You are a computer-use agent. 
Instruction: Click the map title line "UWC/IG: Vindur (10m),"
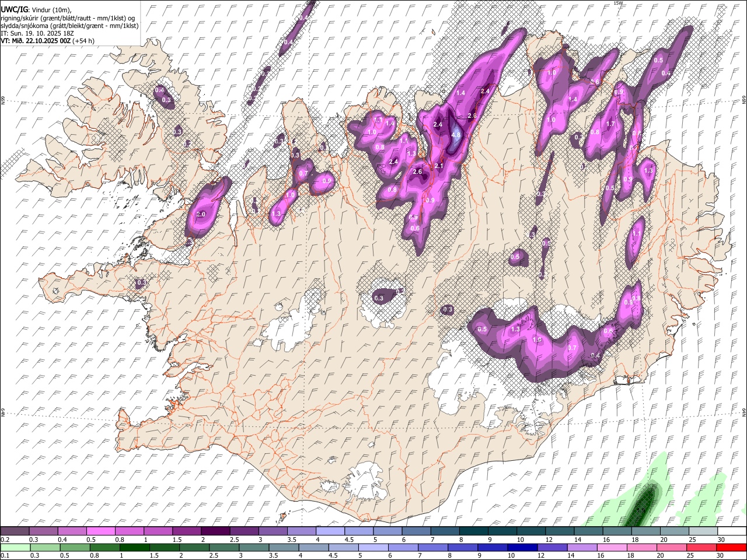click(35, 9)
